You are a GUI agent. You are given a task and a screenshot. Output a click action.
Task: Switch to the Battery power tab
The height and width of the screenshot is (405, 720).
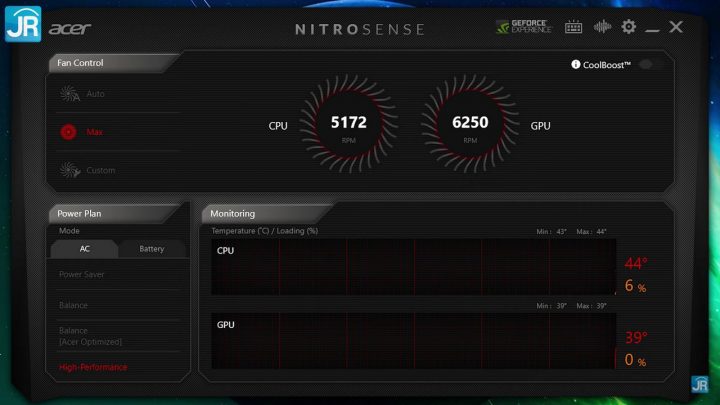[x=152, y=249]
